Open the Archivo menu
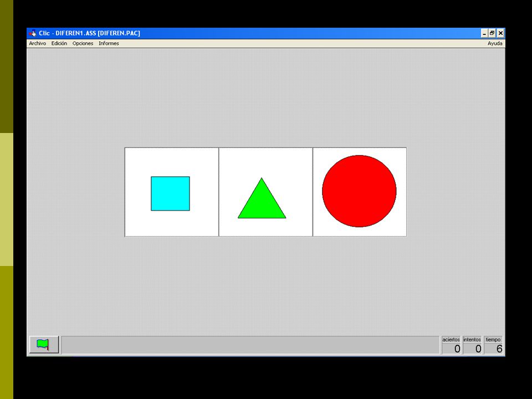The width and height of the screenshot is (532, 399). click(x=37, y=43)
